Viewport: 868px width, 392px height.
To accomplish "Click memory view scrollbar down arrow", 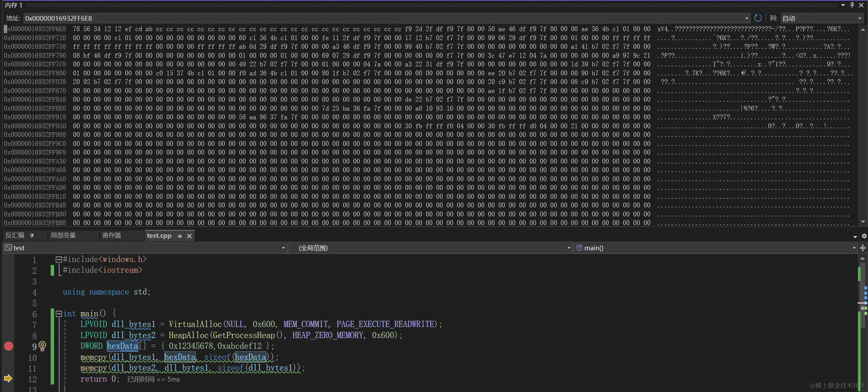I will click(863, 222).
